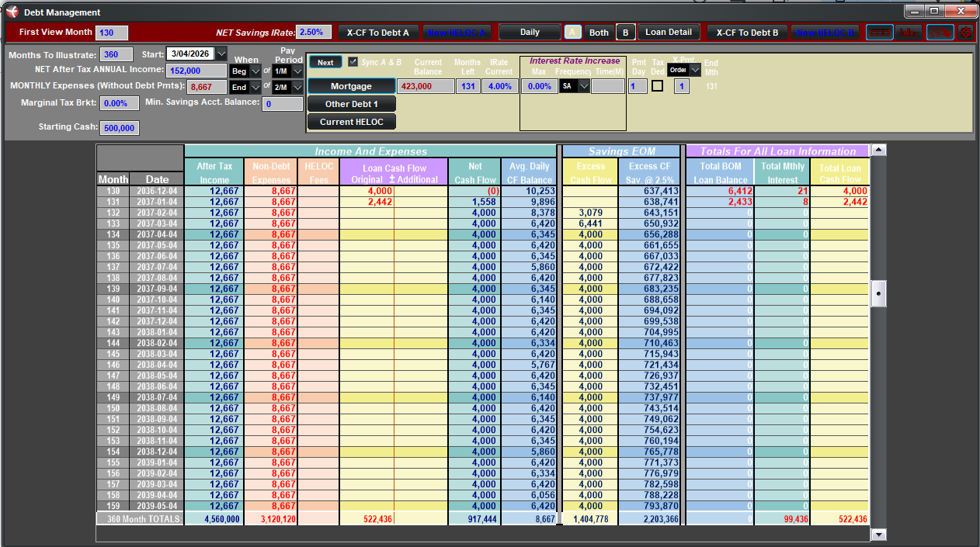980x547 pixels.
Task: Click Excess CF savings 637,413 cell
Action: pyautogui.click(x=650, y=191)
